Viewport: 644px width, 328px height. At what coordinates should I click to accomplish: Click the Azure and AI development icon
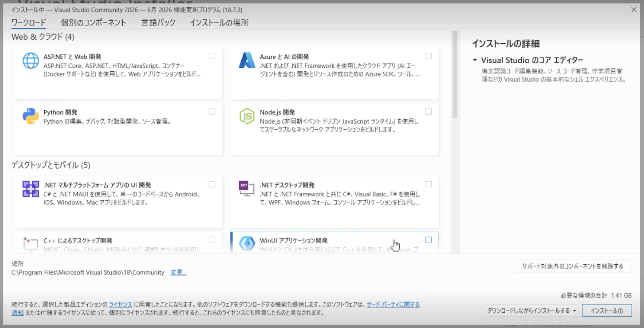click(x=247, y=61)
